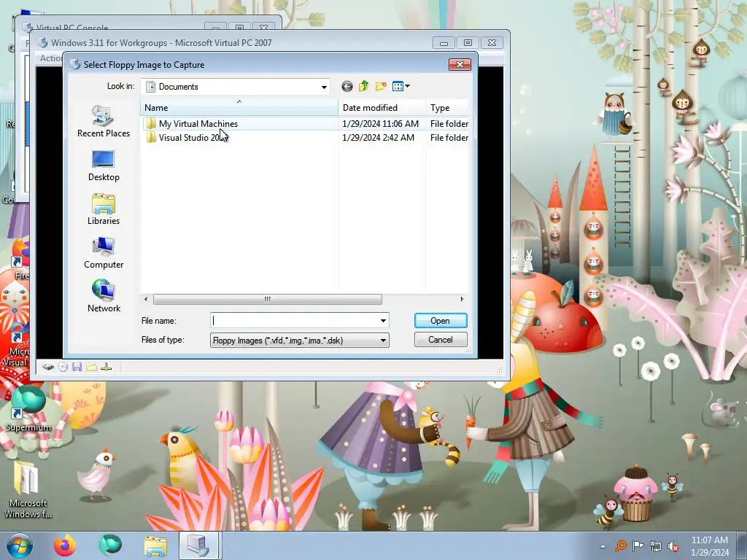747x560 pixels.
Task: Click the network status icon in Virtual PC
Action: tap(107, 367)
